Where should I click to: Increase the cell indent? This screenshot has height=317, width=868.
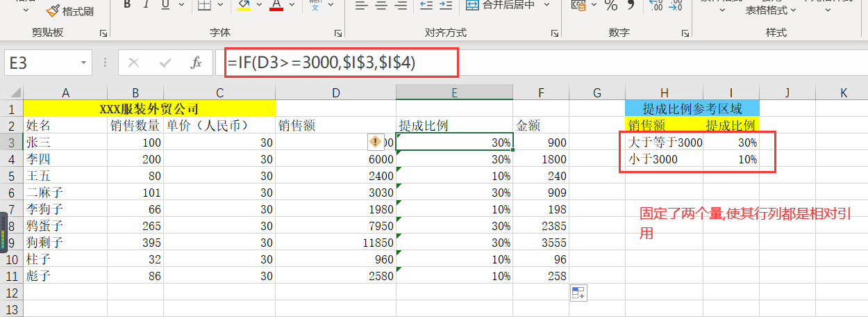tap(446, 6)
